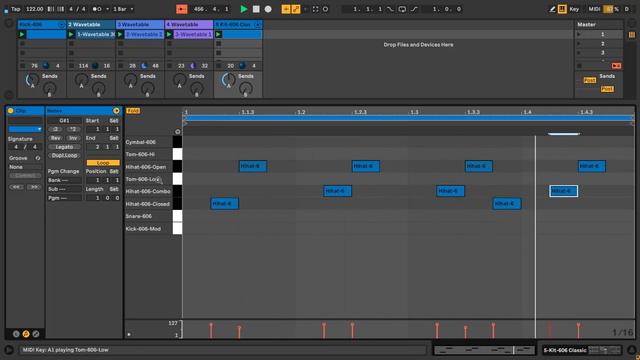
Task: Click the Stop button in transport
Action: (256, 9)
